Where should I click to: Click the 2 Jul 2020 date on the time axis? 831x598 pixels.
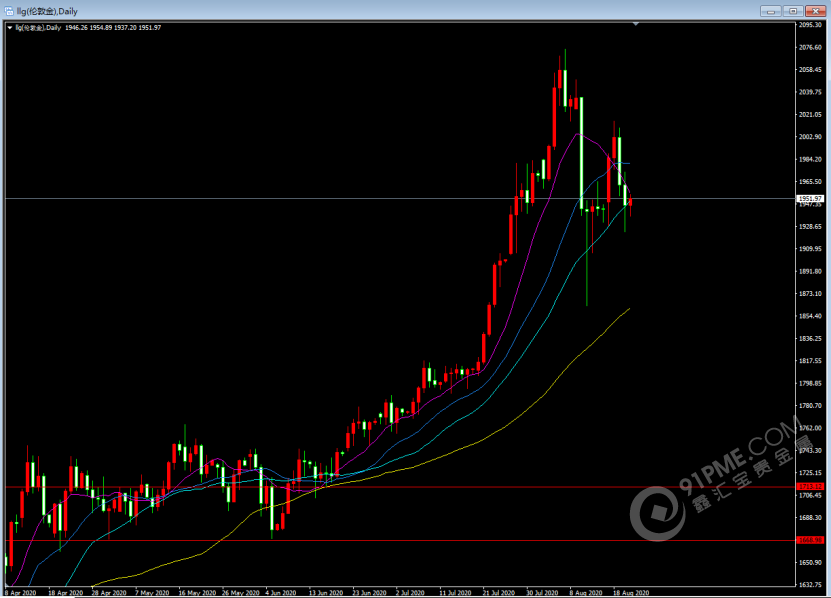[x=410, y=593]
